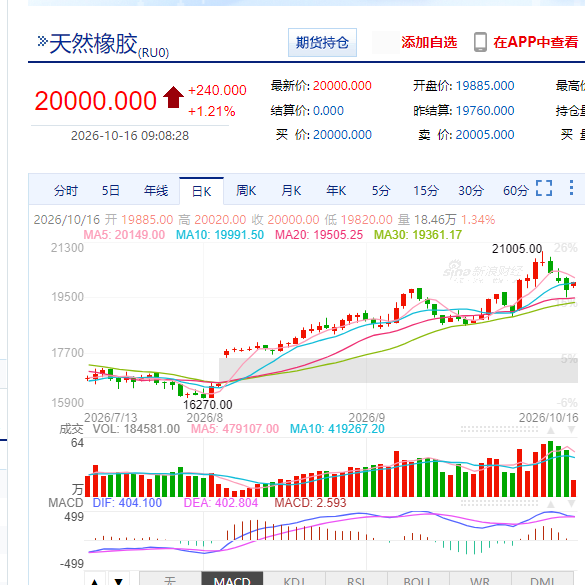
Task: Open fullscreen chart view icon
Action: point(544,188)
